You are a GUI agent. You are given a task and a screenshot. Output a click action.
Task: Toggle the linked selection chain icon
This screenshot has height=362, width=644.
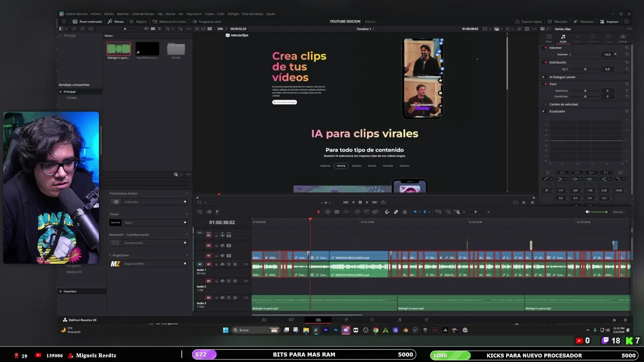point(396,212)
